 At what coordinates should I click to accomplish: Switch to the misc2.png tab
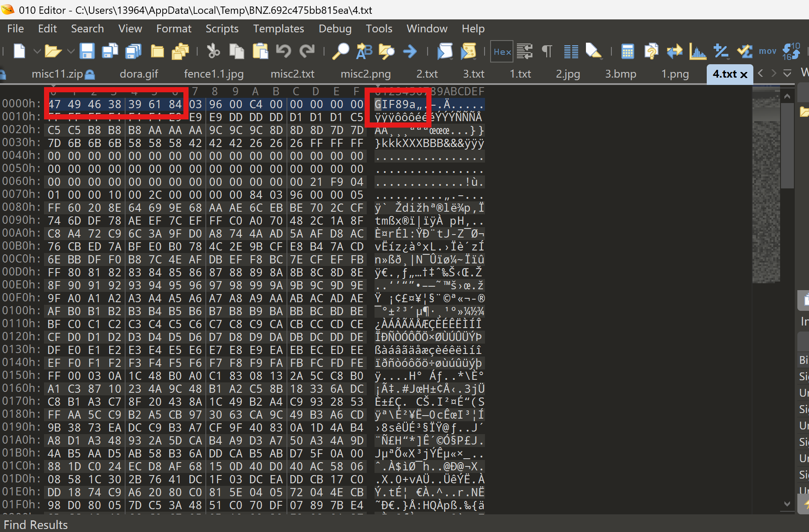pos(365,74)
